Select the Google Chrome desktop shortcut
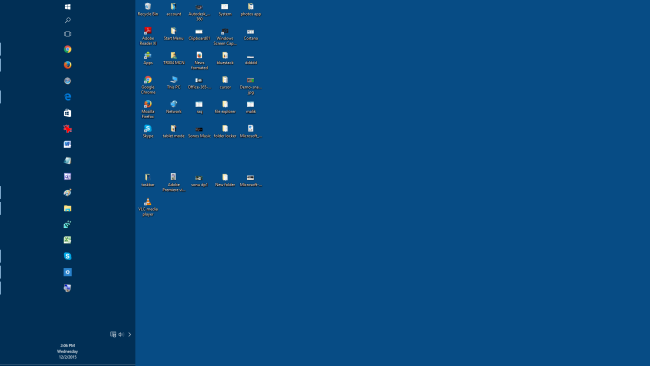The width and height of the screenshot is (650, 366). (x=148, y=85)
